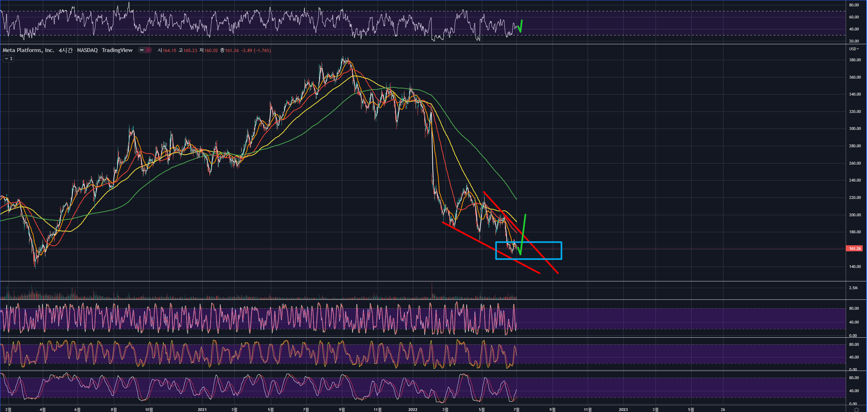Click the chevron next to the 3 count
This screenshot has width=868, height=412.
[x=6, y=59]
